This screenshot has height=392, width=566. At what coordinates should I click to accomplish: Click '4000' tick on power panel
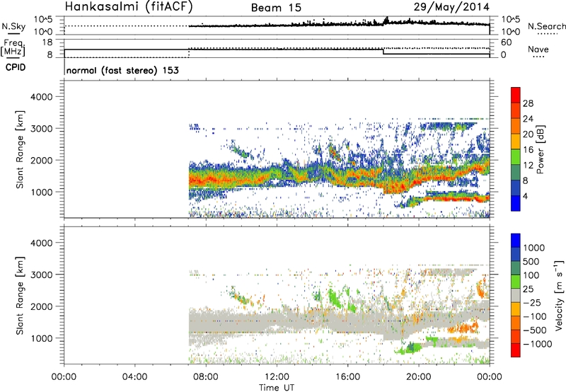[x=41, y=97]
